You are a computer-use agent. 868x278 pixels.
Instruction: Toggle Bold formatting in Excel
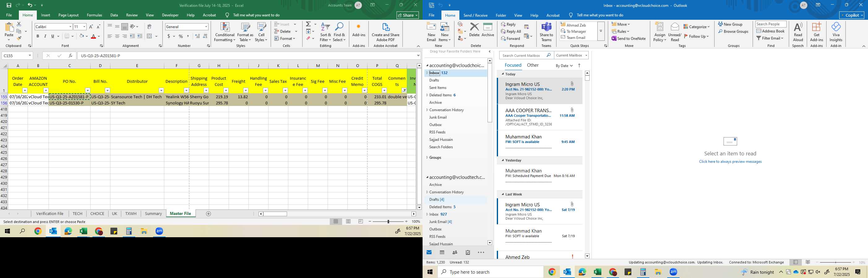click(38, 36)
